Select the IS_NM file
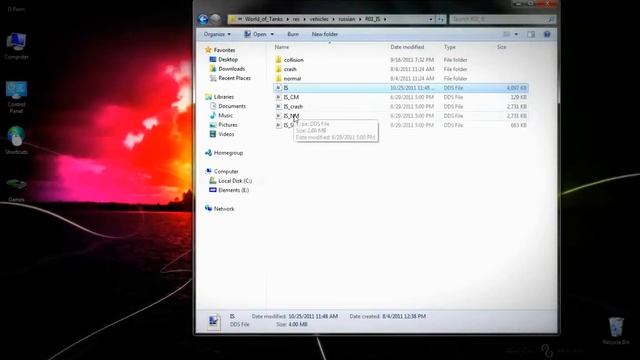 [291, 116]
